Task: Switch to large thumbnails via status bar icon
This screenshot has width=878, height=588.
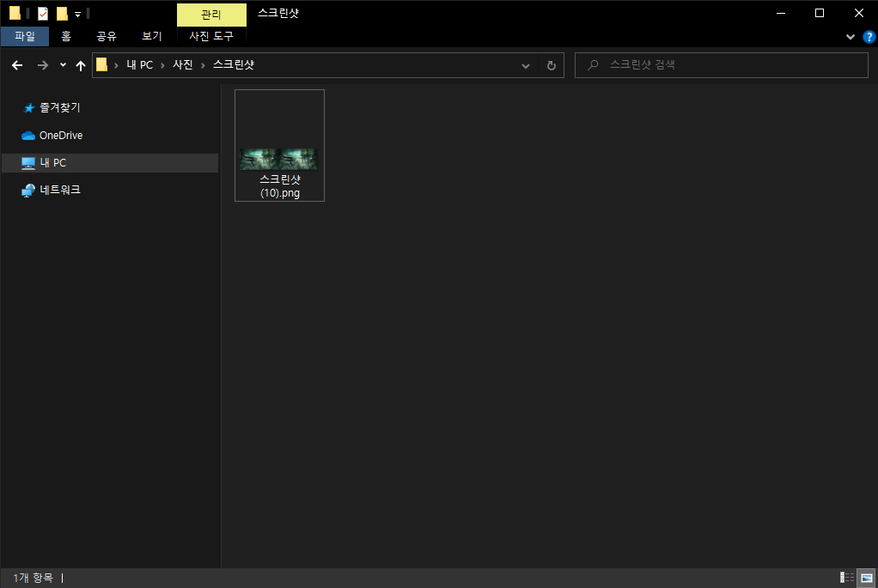Action: tap(865, 578)
